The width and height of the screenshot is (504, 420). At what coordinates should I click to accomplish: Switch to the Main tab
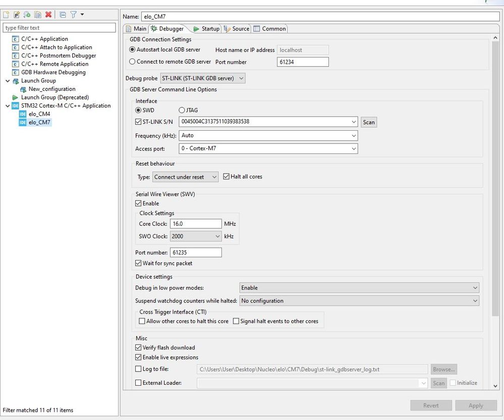pyautogui.click(x=136, y=29)
